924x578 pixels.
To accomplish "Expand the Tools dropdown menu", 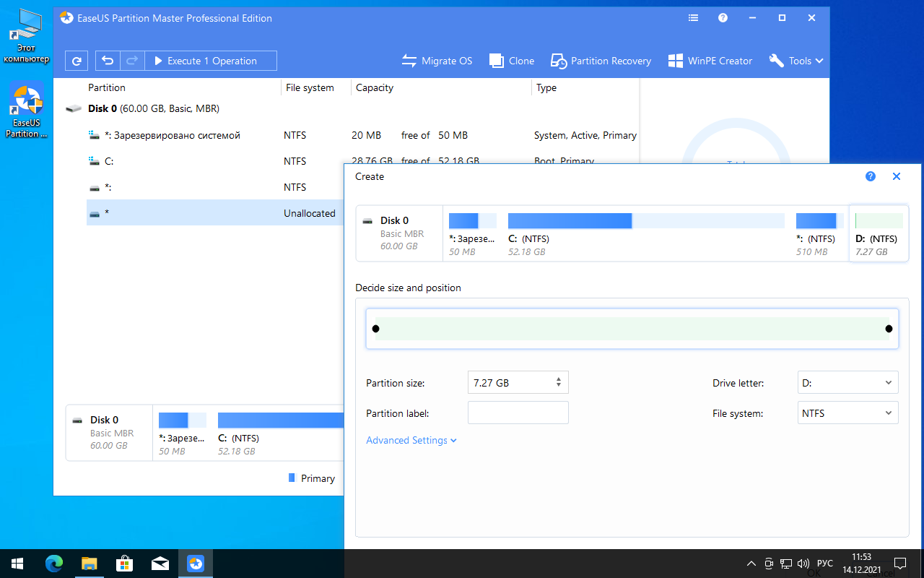I will 796,61.
